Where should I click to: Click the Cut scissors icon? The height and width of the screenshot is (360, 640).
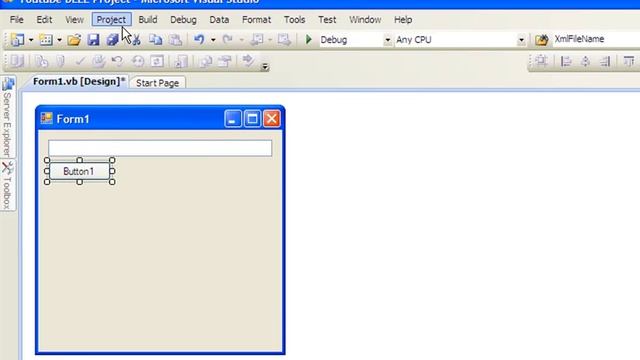pyautogui.click(x=136, y=40)
